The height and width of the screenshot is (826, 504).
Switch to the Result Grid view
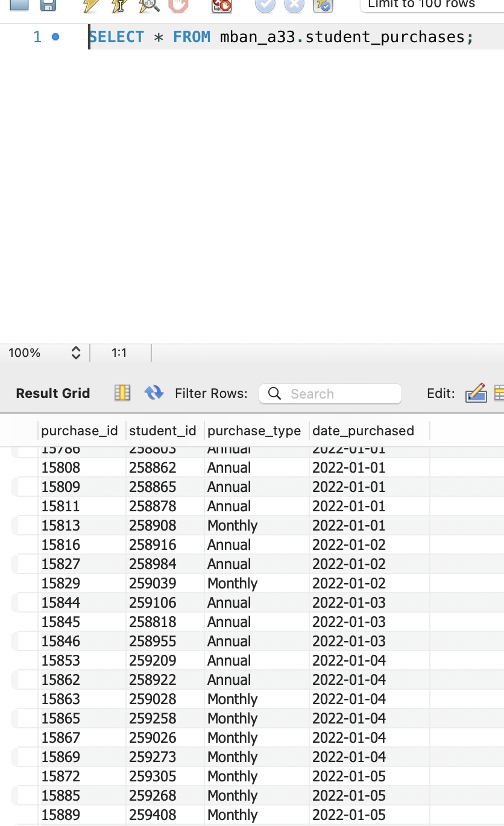tap(52, 393)
